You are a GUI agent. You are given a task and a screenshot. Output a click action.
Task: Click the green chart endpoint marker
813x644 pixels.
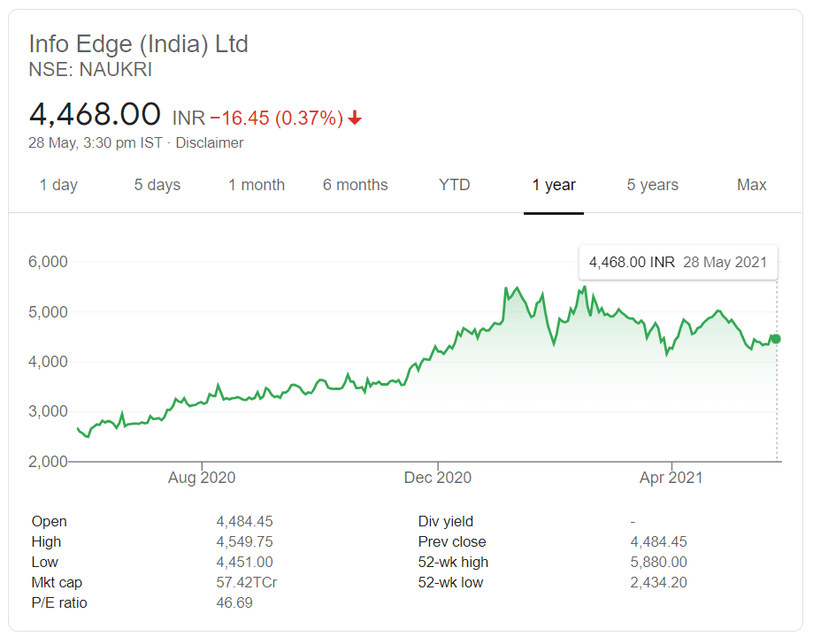(x=776, y=339)
